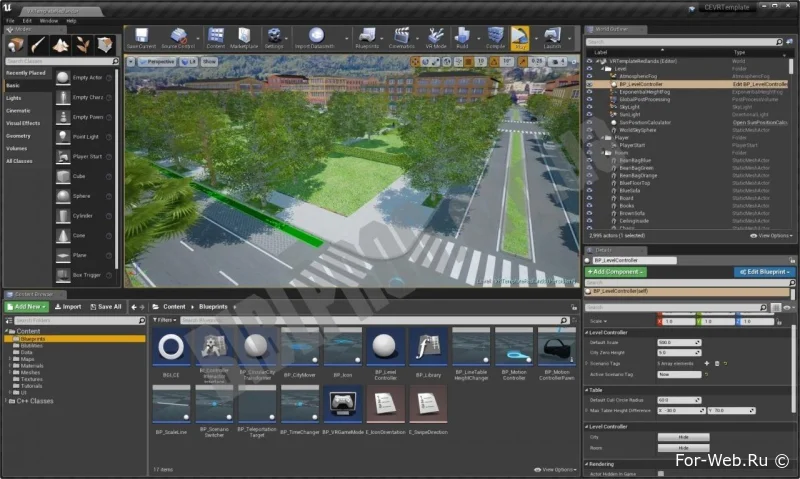Open the Add Component dropdown
Image resolution: width=800 pixels, height=479 pixels.
point(615,272)
